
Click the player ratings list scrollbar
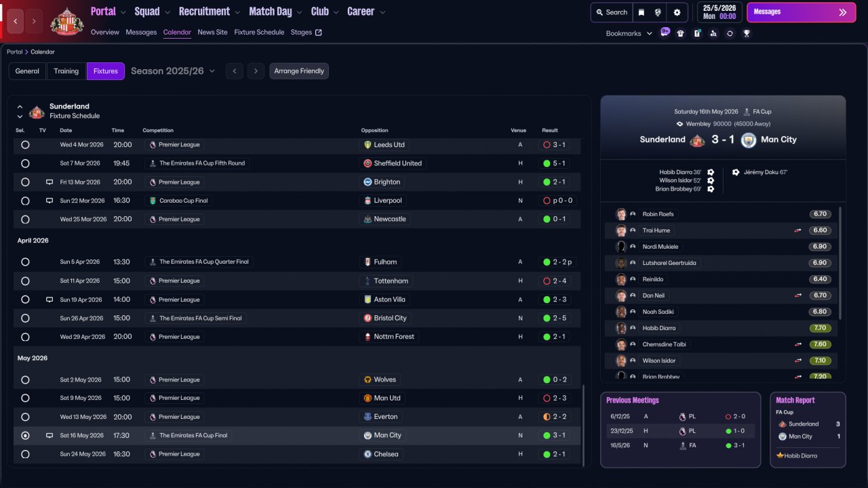pos(840,263)
